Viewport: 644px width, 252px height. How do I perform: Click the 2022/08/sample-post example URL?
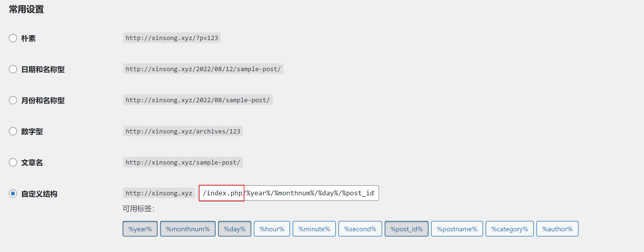click(x=198, y=100)
